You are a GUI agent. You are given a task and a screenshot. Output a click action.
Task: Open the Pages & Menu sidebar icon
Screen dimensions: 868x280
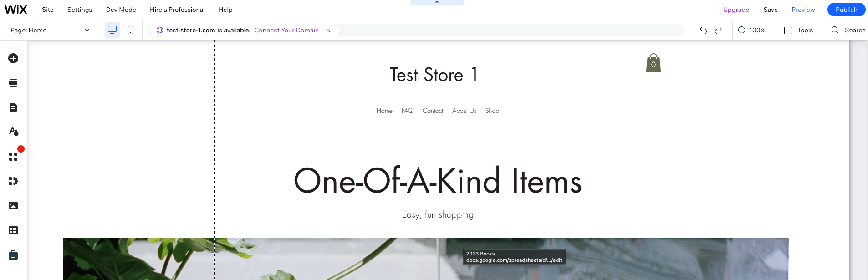coord(13,107)
